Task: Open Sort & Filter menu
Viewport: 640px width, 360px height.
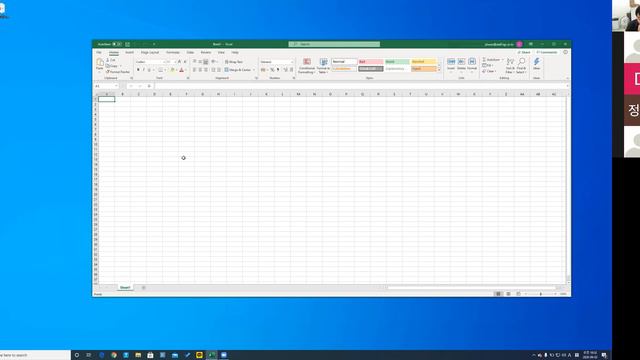Action: point(510,65)
